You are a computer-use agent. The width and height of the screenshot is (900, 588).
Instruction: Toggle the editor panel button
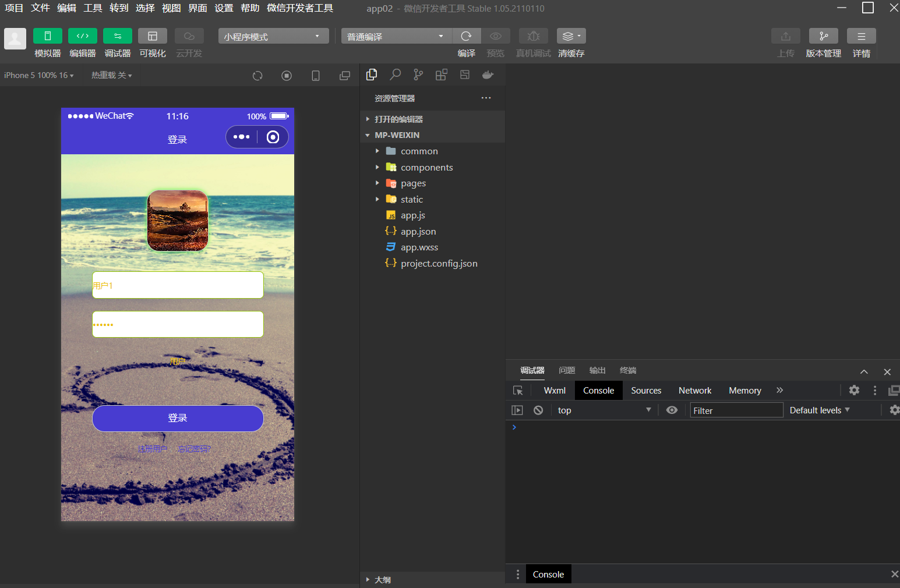point(83,36)
